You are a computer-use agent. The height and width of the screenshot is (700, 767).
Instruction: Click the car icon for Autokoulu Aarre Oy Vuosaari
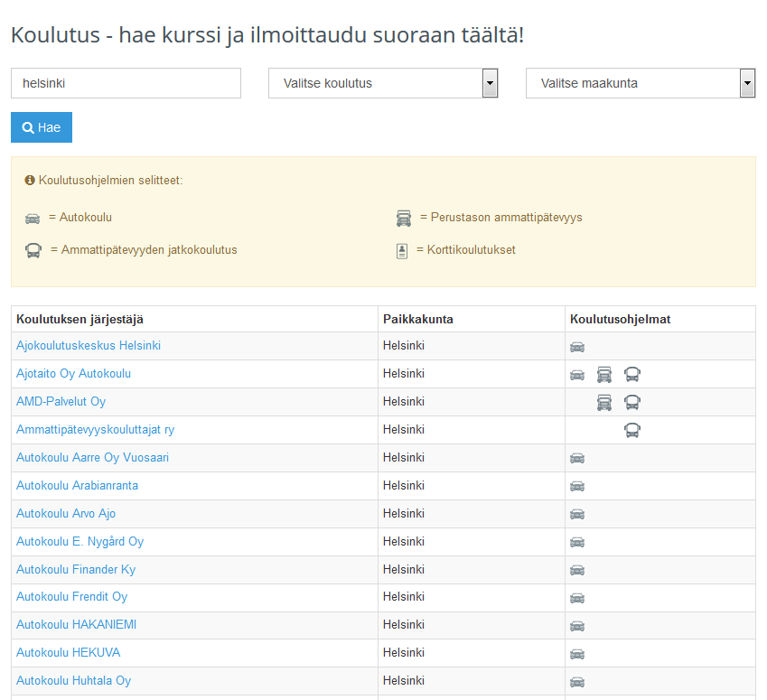[x=576, y=458]
